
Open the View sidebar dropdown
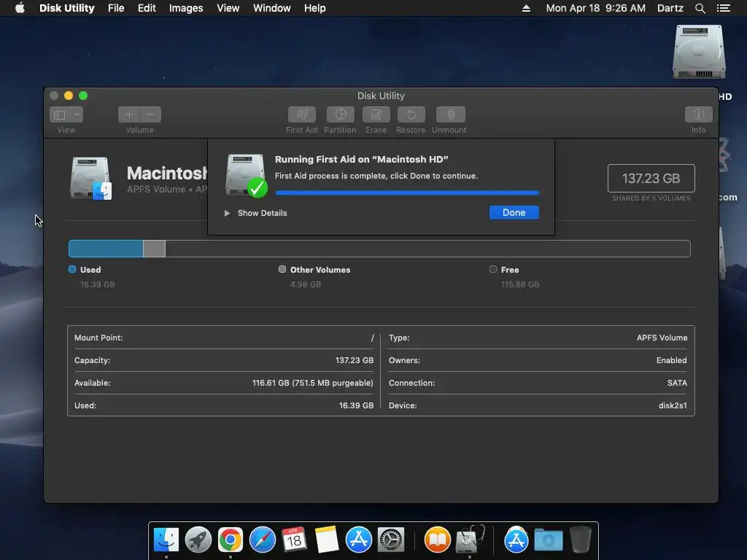tap(66, 114)
